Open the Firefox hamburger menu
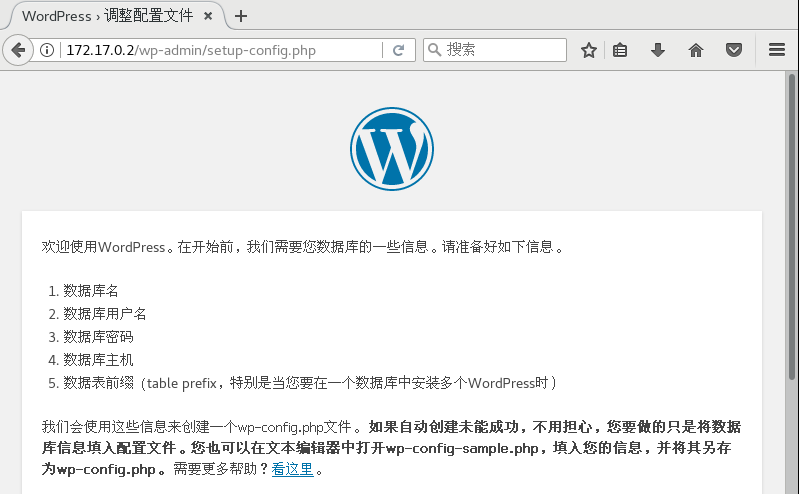The height and width of the screenshot is (494, 799). pos(776,50)
